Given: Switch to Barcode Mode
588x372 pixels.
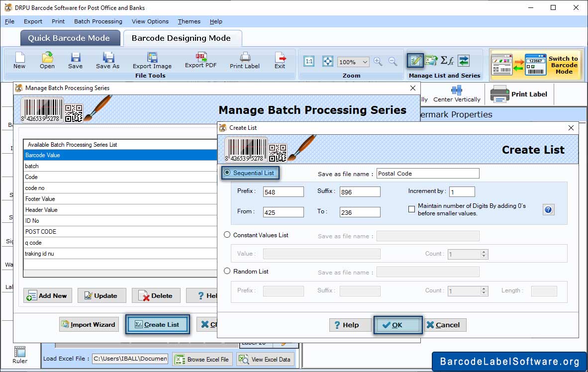Looking at the screenshot, I should tap(537, 65).
